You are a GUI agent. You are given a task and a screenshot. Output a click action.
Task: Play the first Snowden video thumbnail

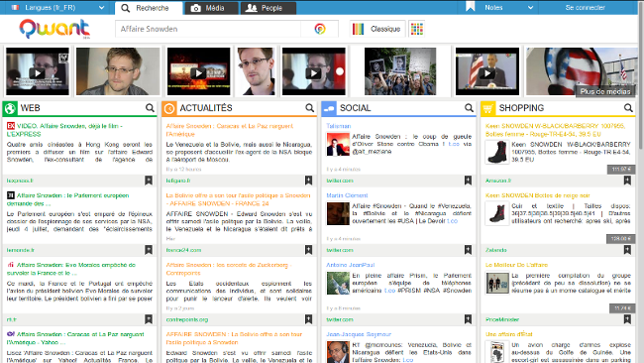(x=38, y=71)
